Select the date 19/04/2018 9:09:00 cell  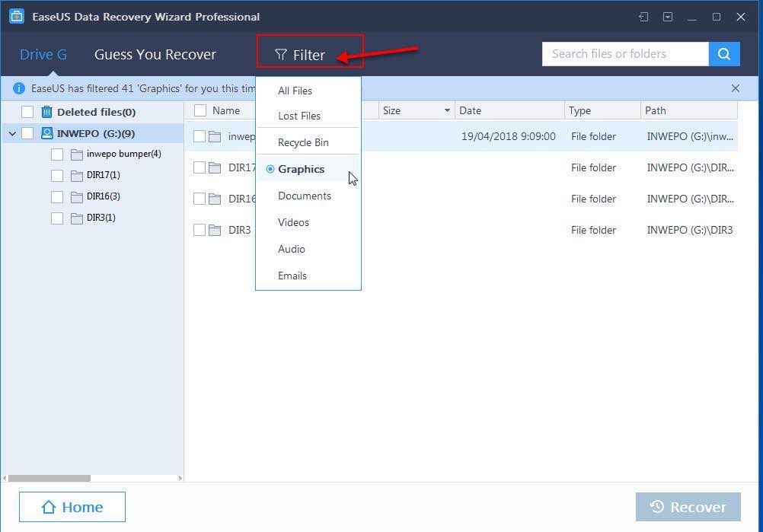tap(508, 136)
